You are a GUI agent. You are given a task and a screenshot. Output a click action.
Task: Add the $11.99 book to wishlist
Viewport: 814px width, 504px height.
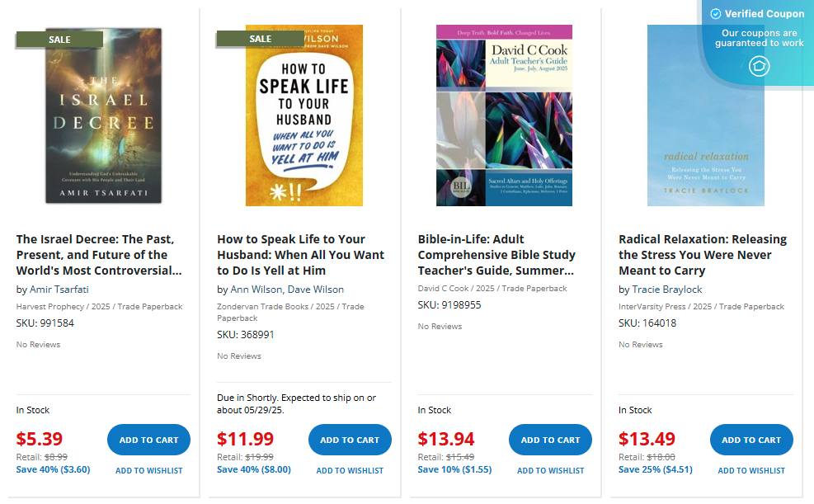(x=350, y=470)
